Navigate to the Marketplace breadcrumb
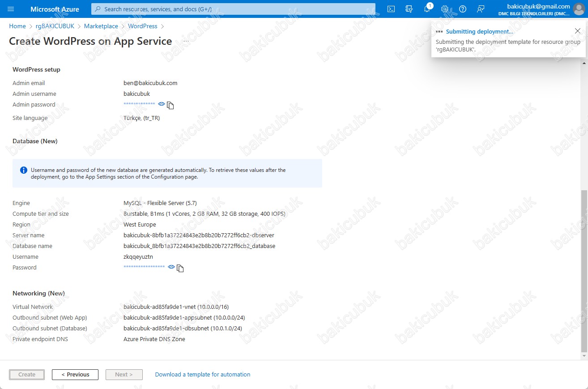The width and height of the screenshot is (588, 389). [x=101, y=26]
